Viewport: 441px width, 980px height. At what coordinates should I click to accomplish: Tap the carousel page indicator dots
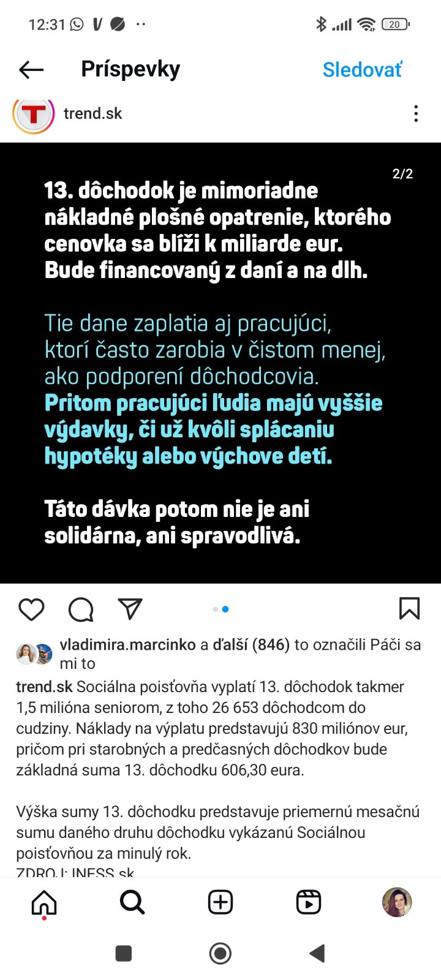pos(221,609)
